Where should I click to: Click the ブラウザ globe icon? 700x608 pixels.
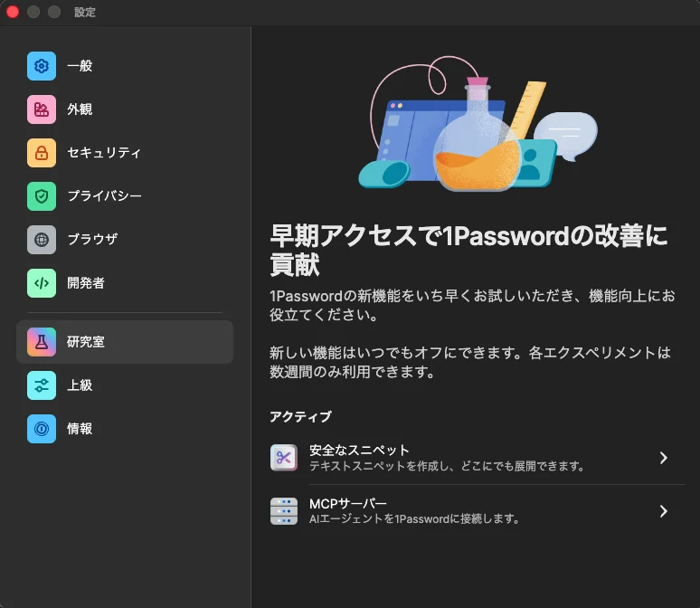tap(42, 240)
